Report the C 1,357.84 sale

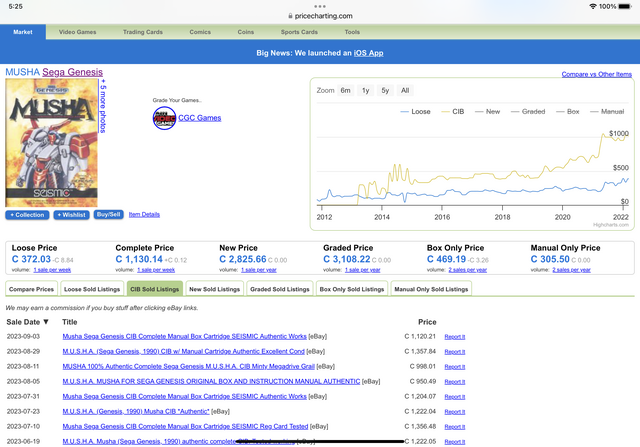455,352
